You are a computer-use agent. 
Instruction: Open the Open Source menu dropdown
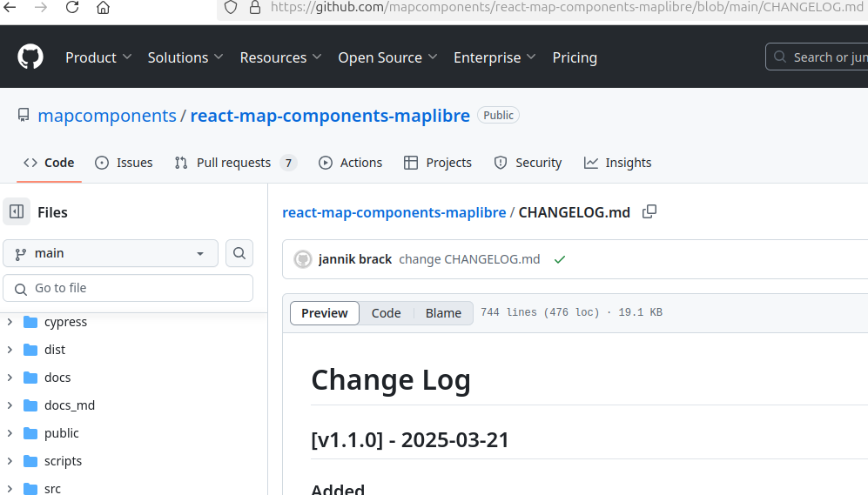point(387,57)
